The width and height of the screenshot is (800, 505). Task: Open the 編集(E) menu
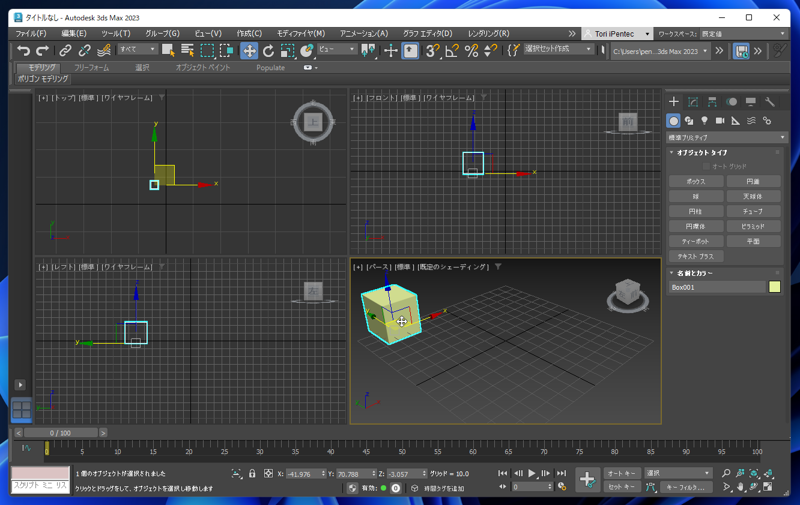pyautogui.click(x=73, y=34)
